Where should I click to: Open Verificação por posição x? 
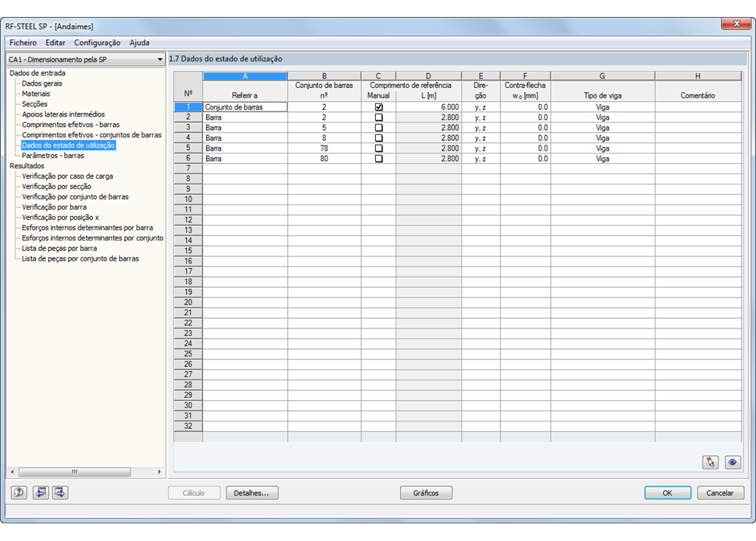(x=61, y=218)
